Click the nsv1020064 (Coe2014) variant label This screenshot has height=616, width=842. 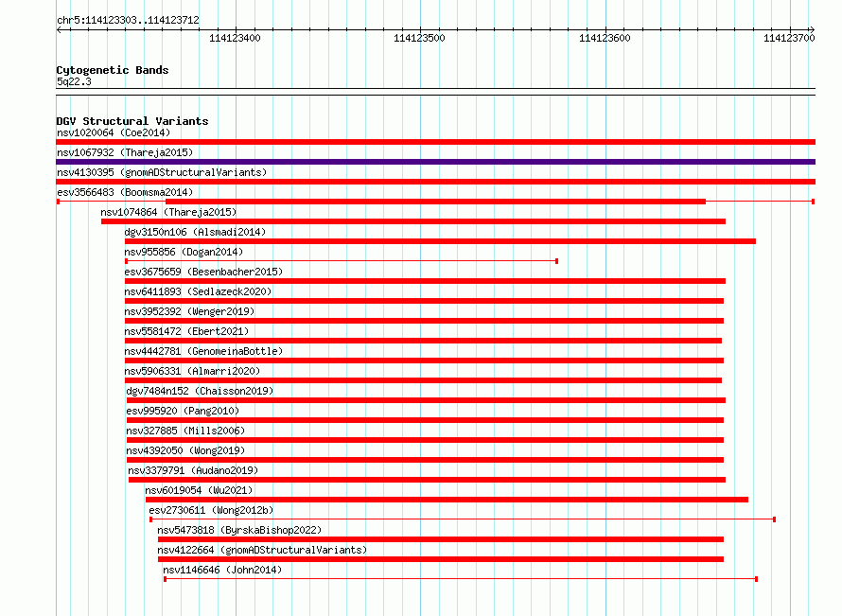pyautogui.click(x=114, y=132)
